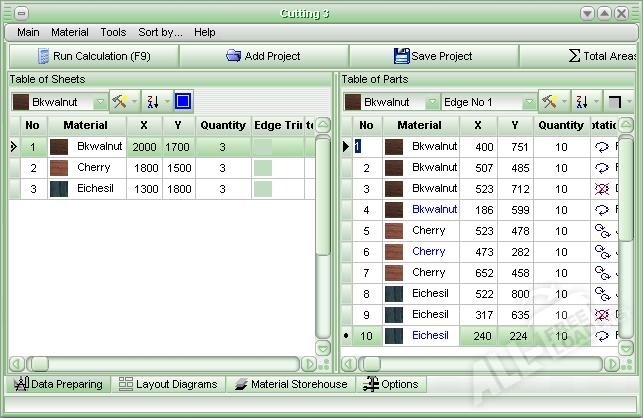
Task: Toggle edge trim box for Cherry sheet row
Action: click(263, 168)
